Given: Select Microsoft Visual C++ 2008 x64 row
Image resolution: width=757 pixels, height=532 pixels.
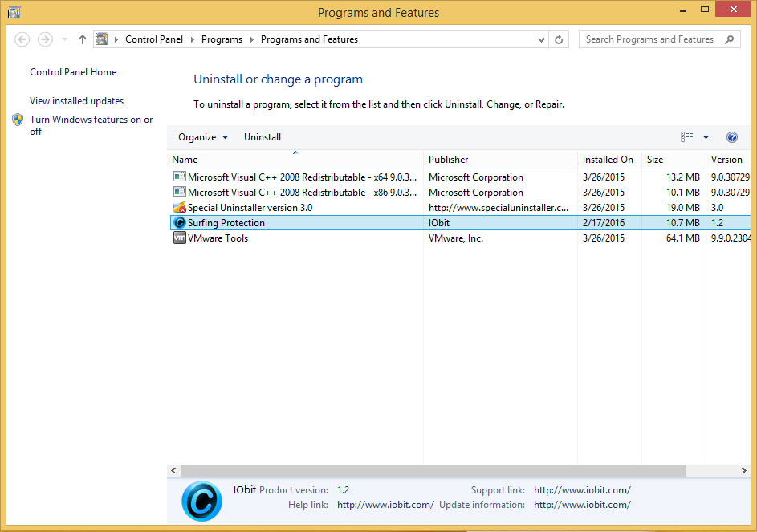Looking at the screenshot, I should (x=461, y=177).
